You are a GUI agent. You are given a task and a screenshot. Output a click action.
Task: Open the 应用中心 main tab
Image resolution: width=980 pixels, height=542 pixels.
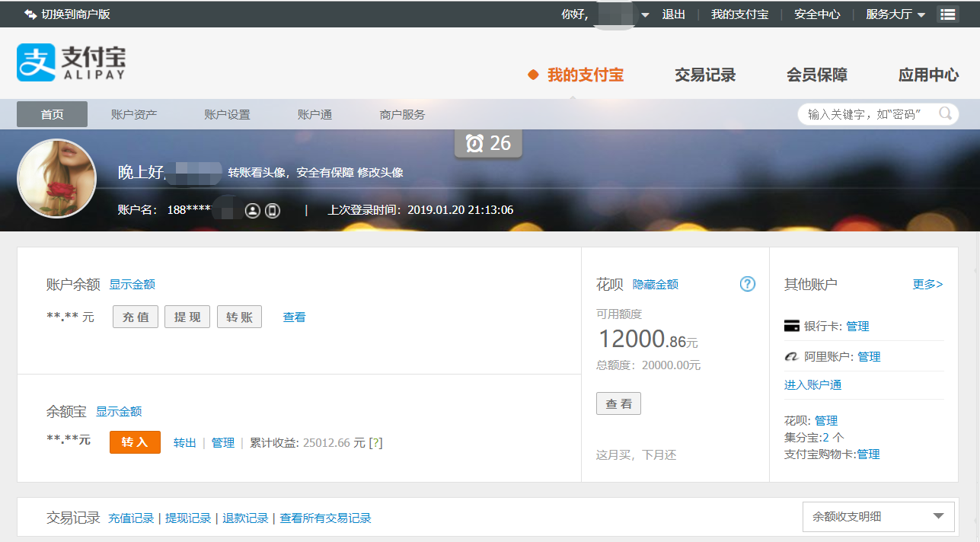click(928, 75)
